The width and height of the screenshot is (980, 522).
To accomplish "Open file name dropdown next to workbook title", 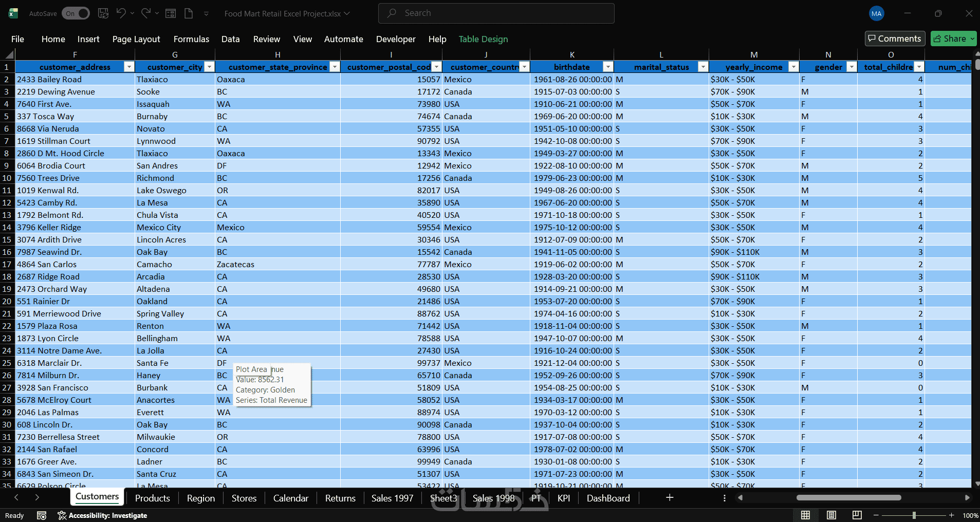I will [x=347, y=13].
